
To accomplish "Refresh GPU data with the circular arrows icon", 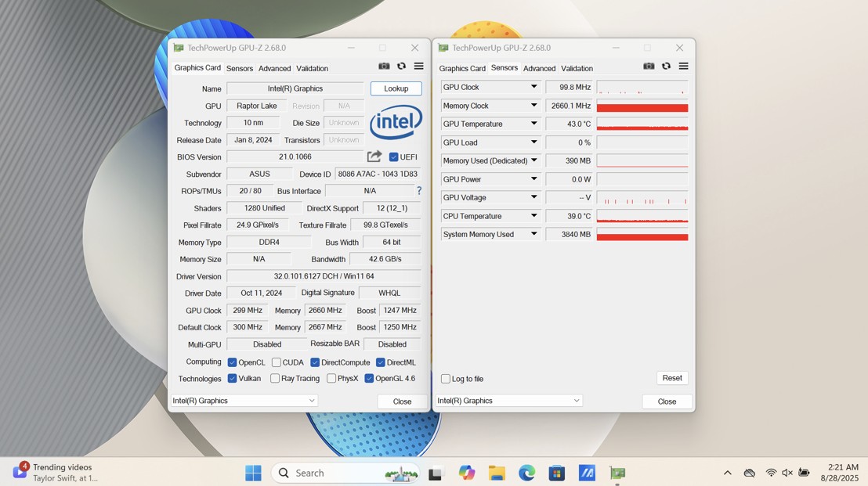I will point(401,66).
